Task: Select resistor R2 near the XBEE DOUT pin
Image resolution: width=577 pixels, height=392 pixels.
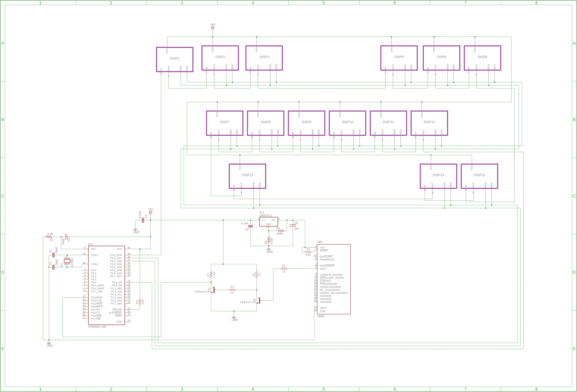Action: tap(284, 269)
